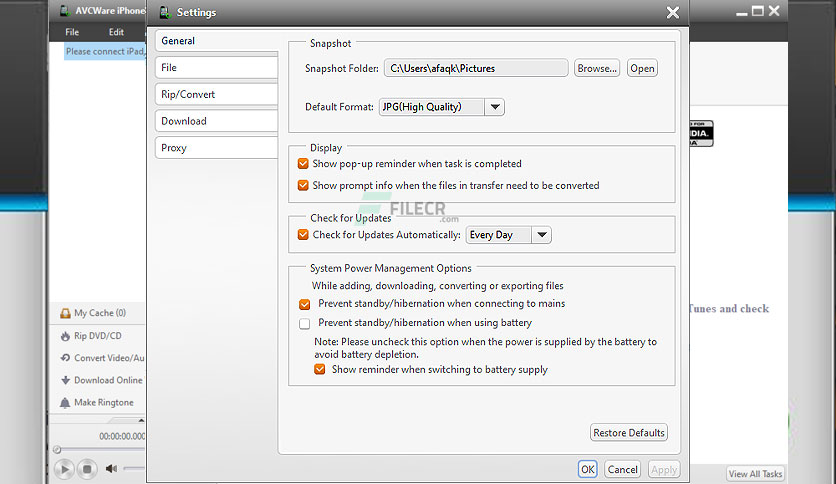This screenshot has height=484, width=836.
Task: Disable pop-up reminder when task is completed
Action: click(x=303, y=164)
